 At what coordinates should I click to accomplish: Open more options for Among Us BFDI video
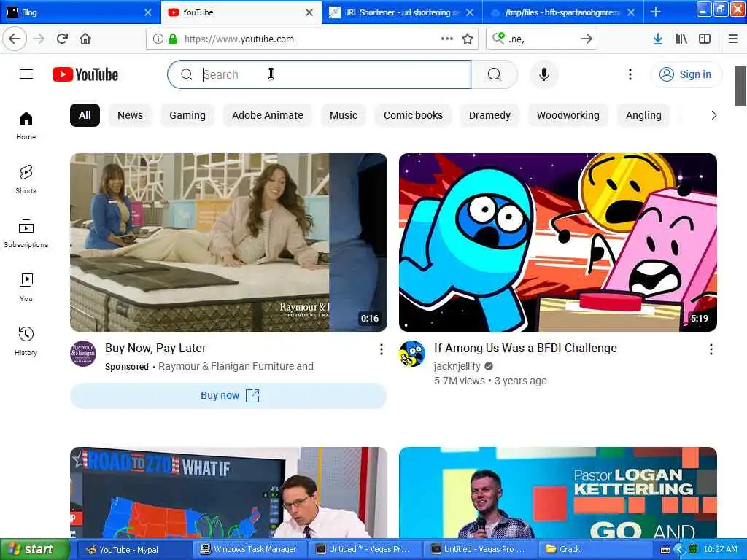point(711,349)
